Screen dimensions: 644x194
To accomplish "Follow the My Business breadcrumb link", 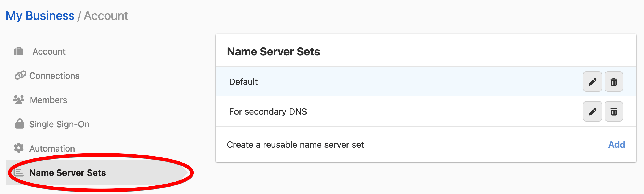I will tap(40, 16).
